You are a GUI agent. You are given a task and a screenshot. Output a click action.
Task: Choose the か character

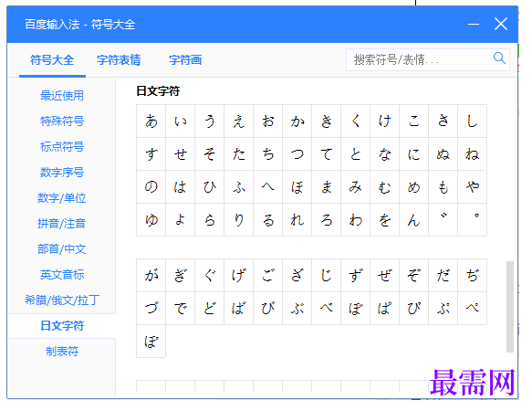297,121
